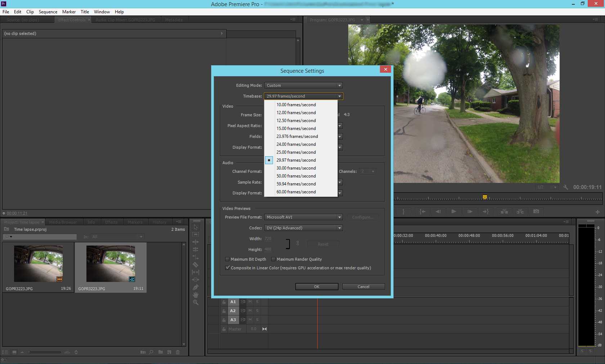This screenshot has height=364, width=605.
Task: Mute audio track A3
Action: [x=250, y=320]
